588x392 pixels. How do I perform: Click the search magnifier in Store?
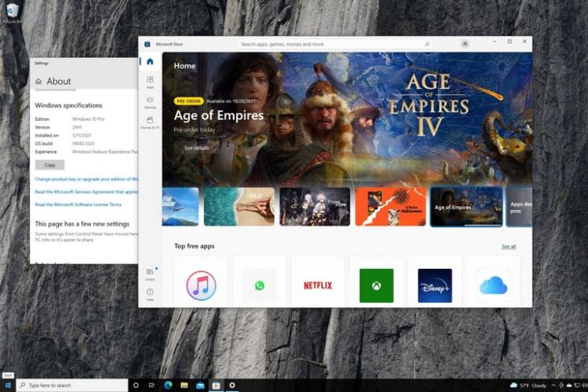[x=427, y=44]
